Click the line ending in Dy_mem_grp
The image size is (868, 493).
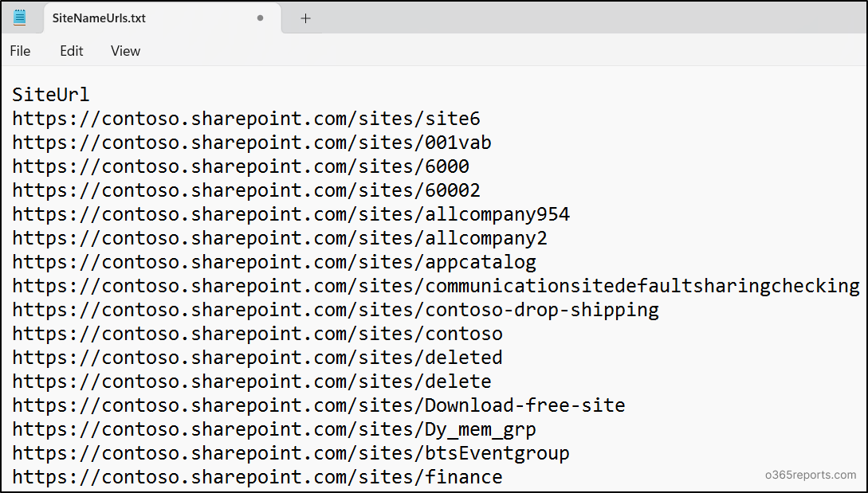coord(274,429)
